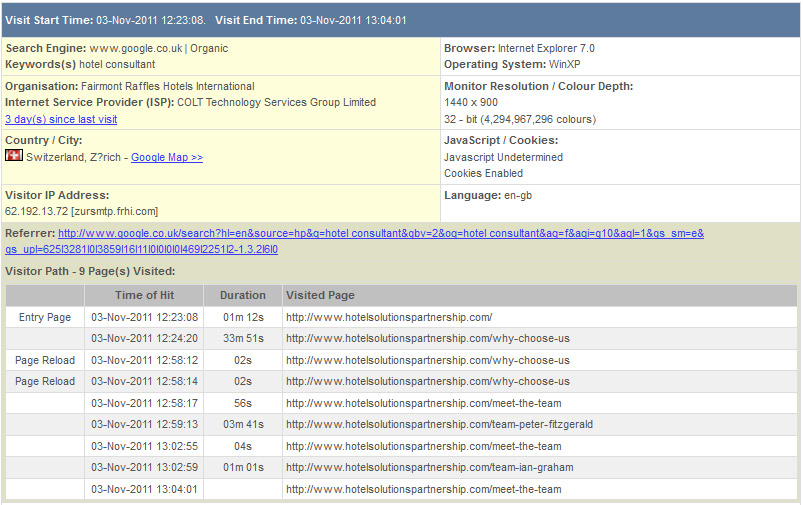
Task: Click time cell 03-Nov-2011 12:23:08
Action: click(x=144, y=318)
